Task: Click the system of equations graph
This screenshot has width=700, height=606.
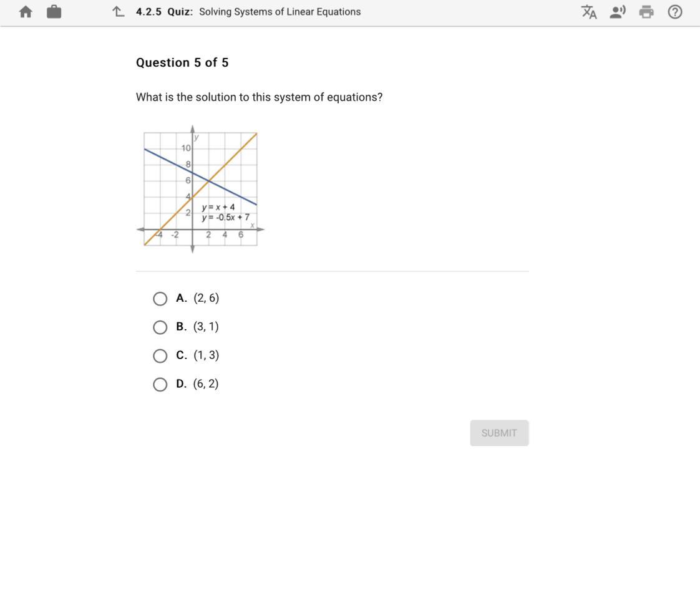Action: coord(200,189)
